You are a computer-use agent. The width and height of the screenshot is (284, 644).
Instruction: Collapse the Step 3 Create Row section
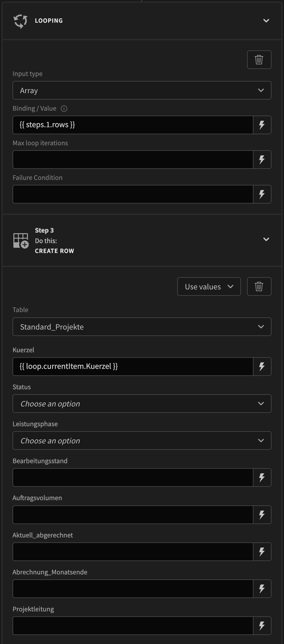click(x=266, y=239)
